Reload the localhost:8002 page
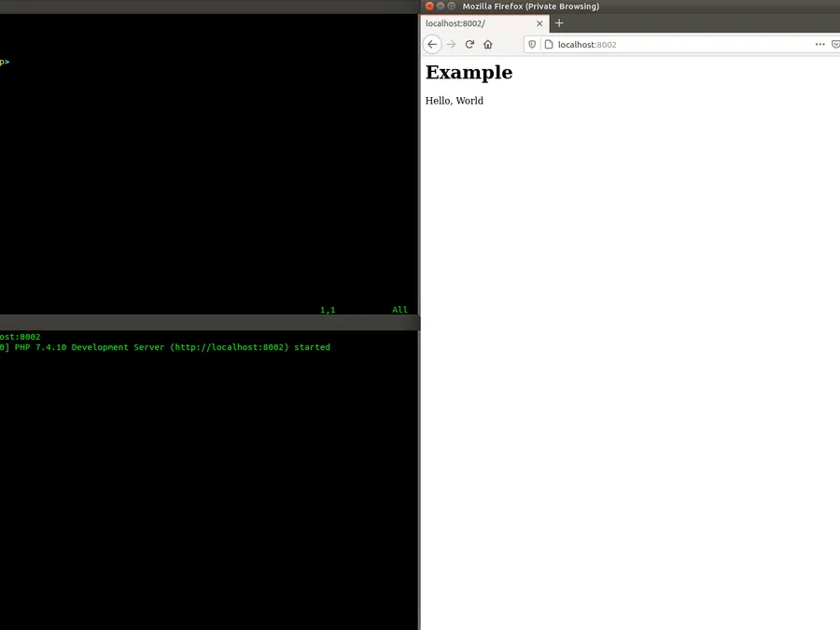 [469, 45]
